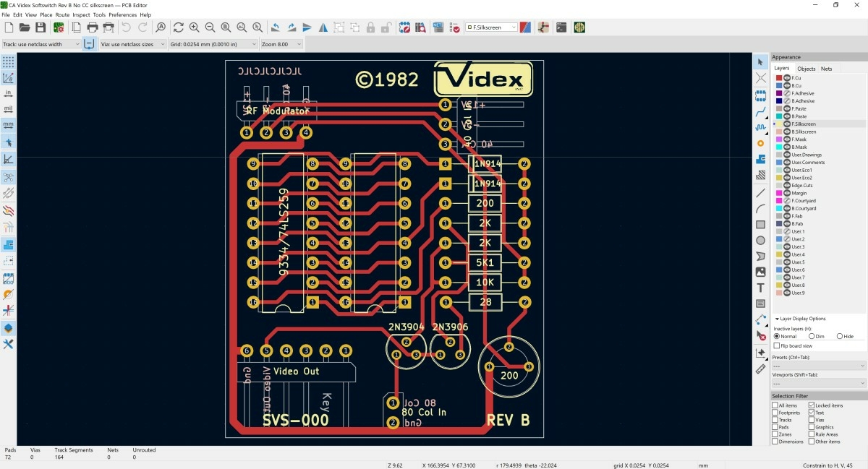Collapse Layer Display Options section
Image resolution: width=868 pixels, height=469 pixels.
776,319
